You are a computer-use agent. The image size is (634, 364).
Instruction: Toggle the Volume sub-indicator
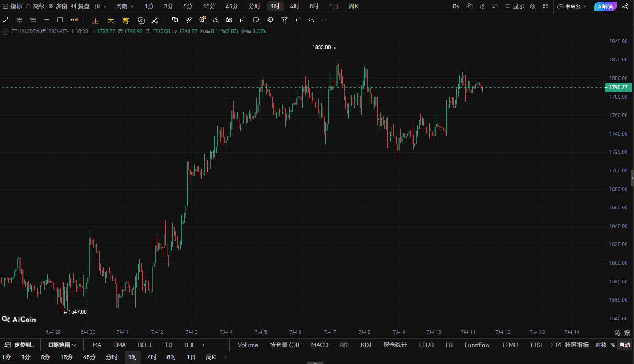pos(248,345)
